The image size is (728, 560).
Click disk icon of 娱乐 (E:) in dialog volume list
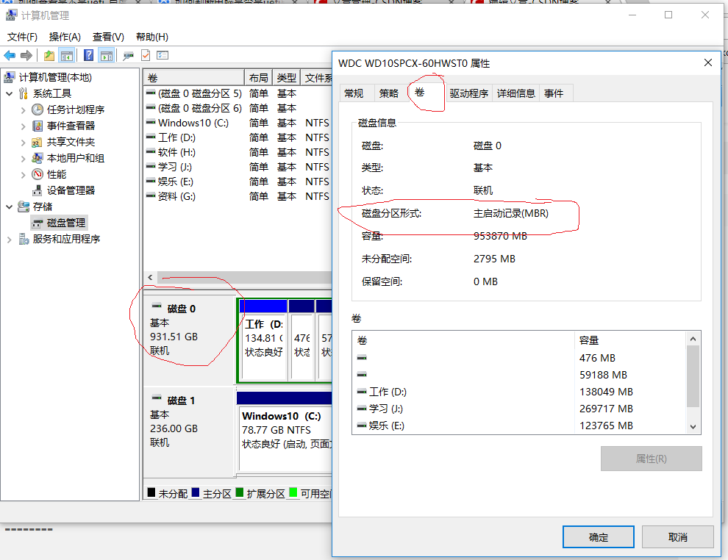(362, 426)
